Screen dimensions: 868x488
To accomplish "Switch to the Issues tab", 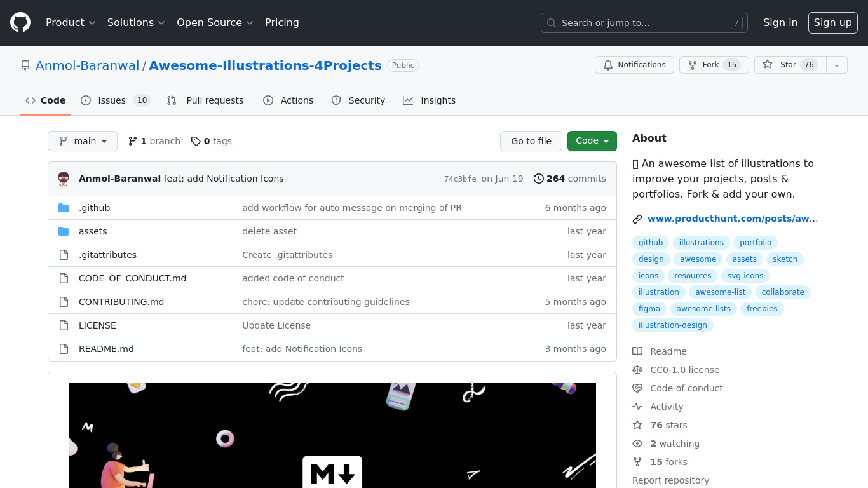I will click(x=115, y=100).
